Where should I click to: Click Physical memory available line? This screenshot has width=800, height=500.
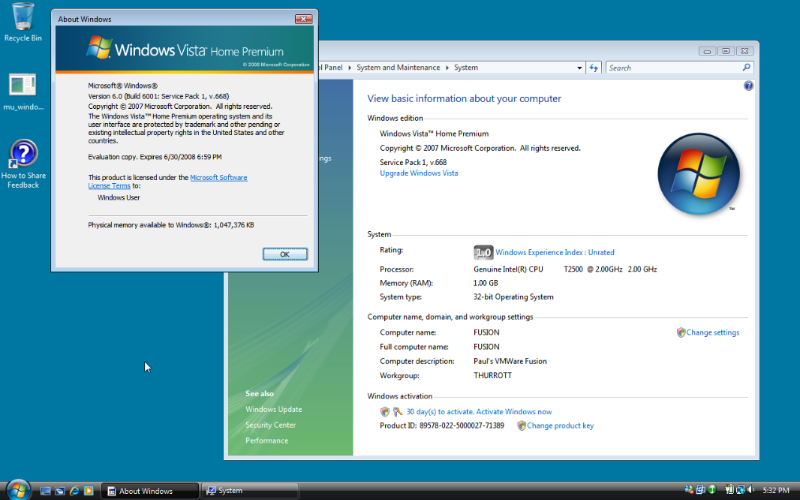(x=171, y=225)
